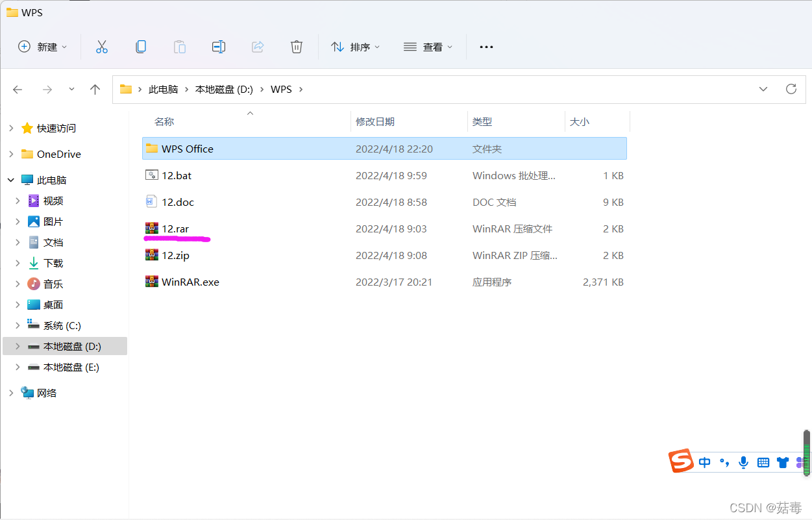This screenshot has width=812, height=520.
Task: Expand the OneDrive tree node
Action: (x=11, y=154)
